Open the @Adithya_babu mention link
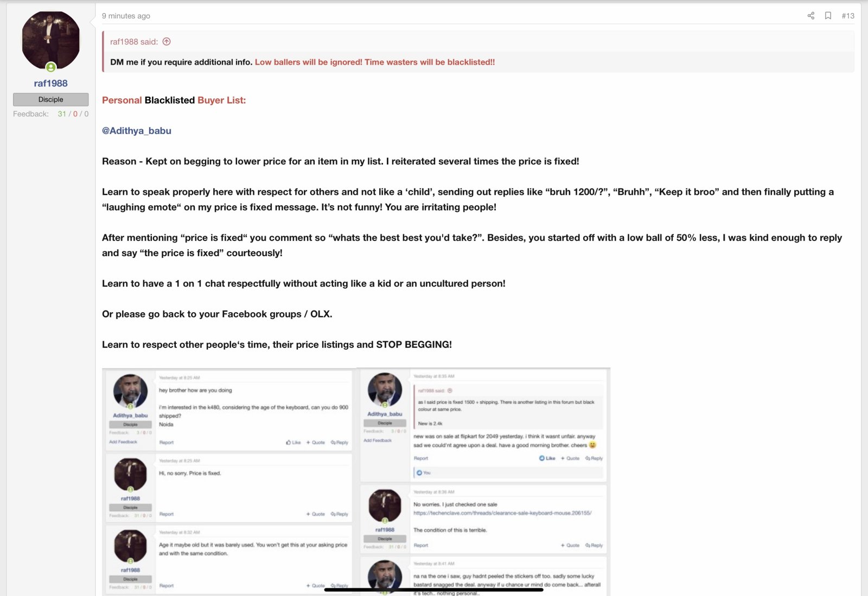 pos(137,131)
